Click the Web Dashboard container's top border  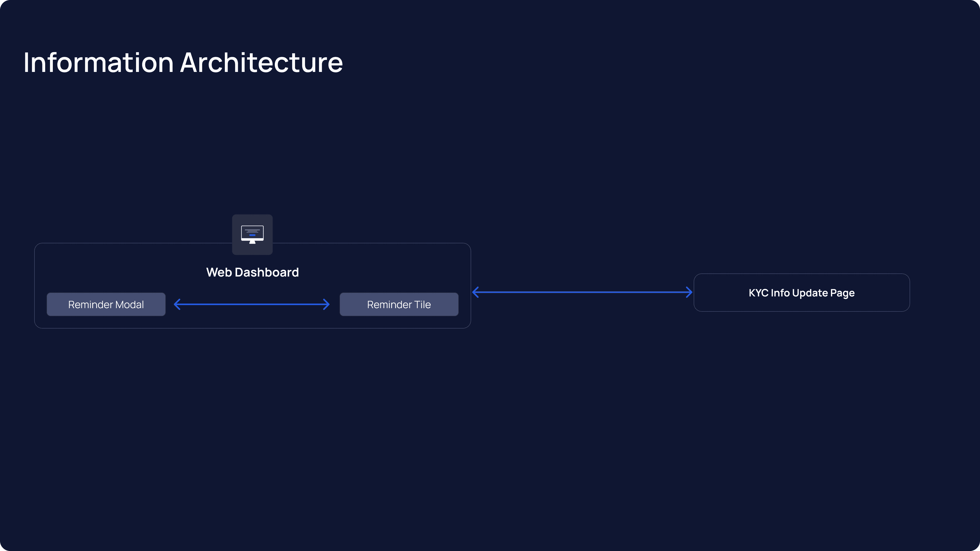coord(133,243)
